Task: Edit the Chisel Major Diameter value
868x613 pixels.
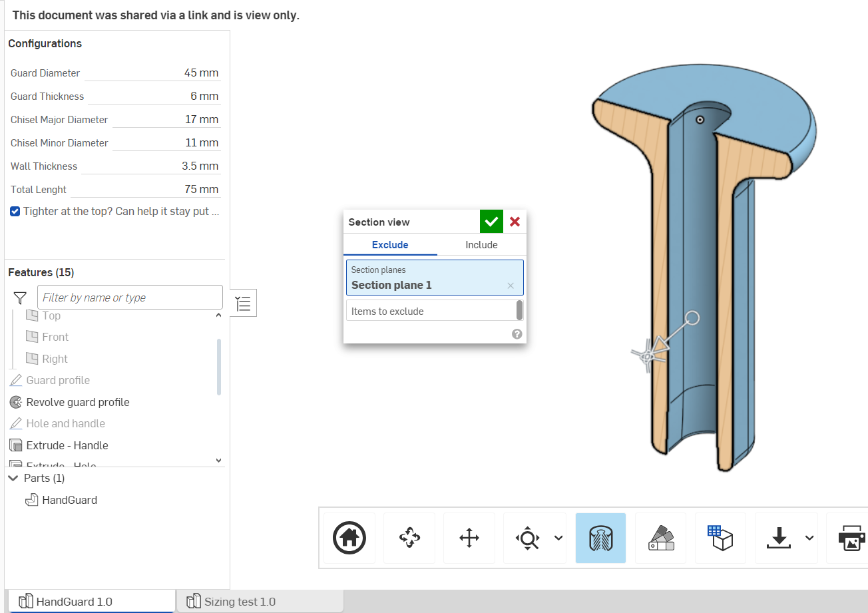Action: click(x=166, y=120)
